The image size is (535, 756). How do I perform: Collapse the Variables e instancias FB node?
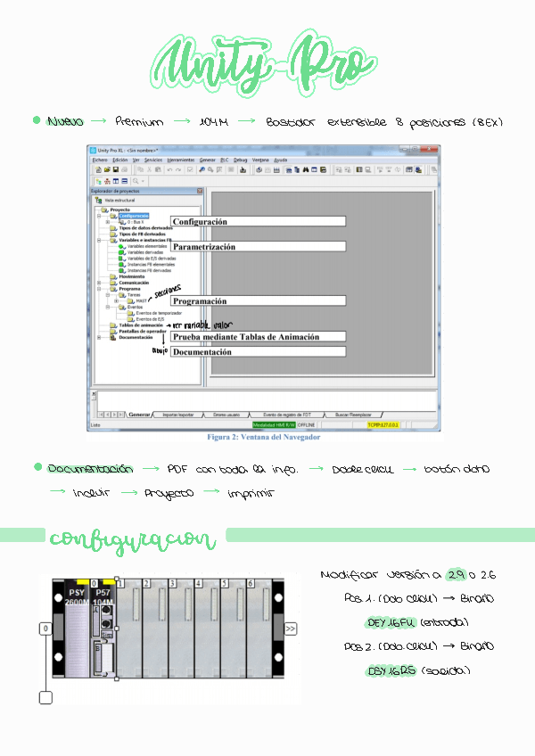click(99, 240)
